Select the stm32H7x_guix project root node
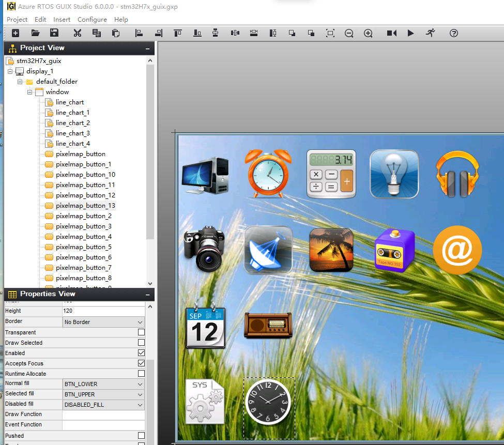Viewport: 504px width, 445px height. pos(39,61)
